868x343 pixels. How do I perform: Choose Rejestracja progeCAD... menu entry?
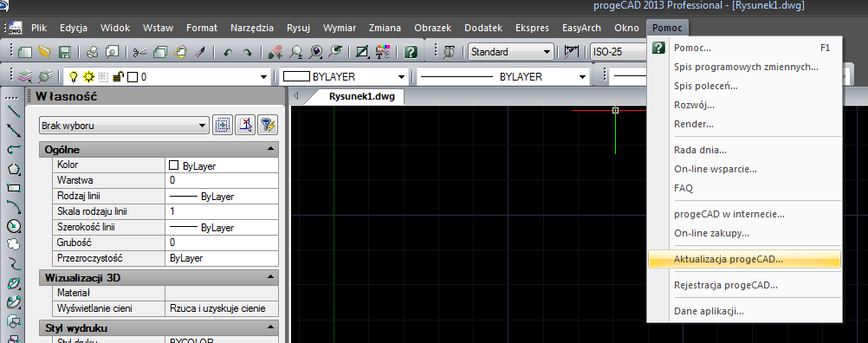coord(744,286)
